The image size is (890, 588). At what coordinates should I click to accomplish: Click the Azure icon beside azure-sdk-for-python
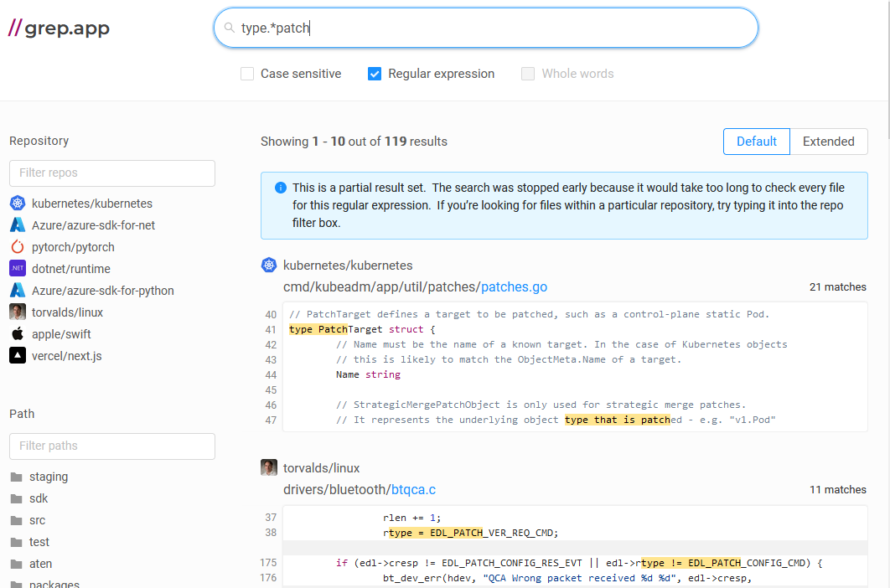tap(18, 291)
